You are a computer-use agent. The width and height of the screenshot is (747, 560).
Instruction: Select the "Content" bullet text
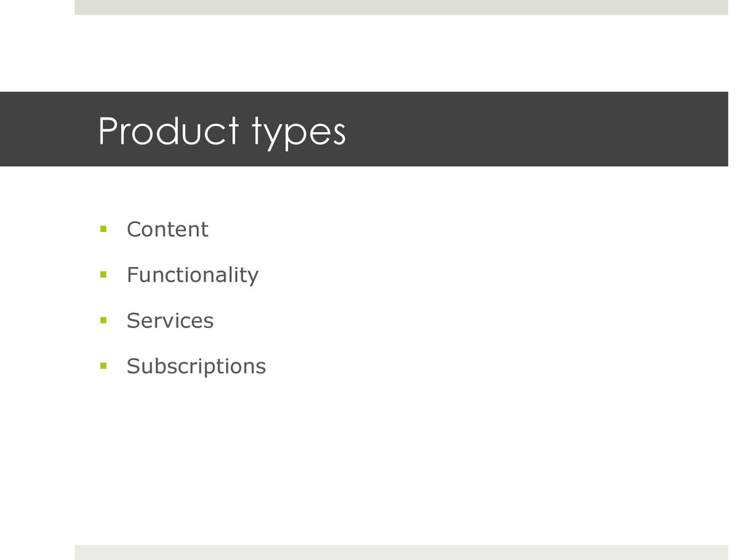pos(168,229)
